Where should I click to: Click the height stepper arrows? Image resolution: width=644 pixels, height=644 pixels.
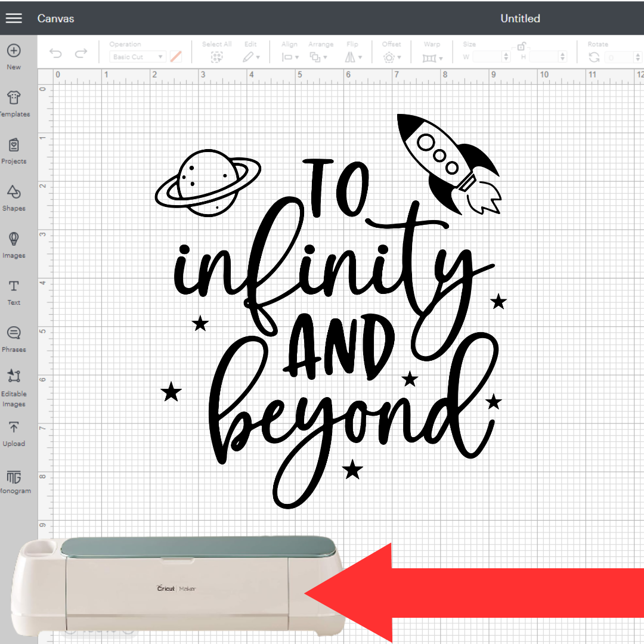563,57
